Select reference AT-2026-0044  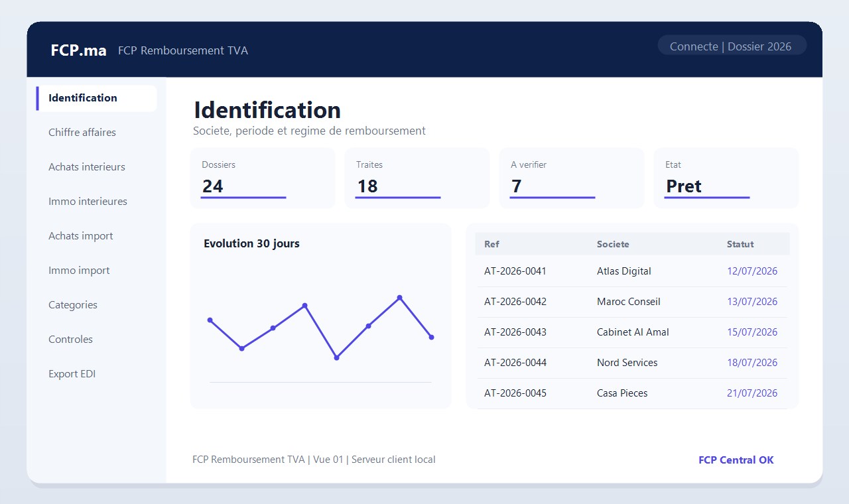[515, 363]
